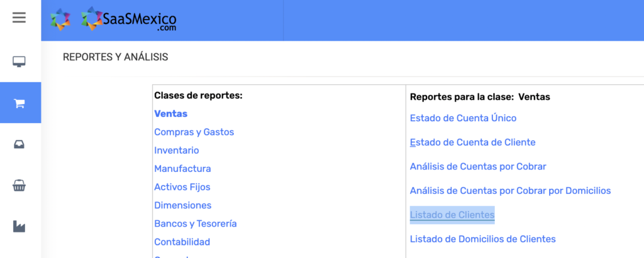Screen dimensions: 644x258
Task: Select the Ventas report class
Action: pyautogui.click(x=170, y=114)
